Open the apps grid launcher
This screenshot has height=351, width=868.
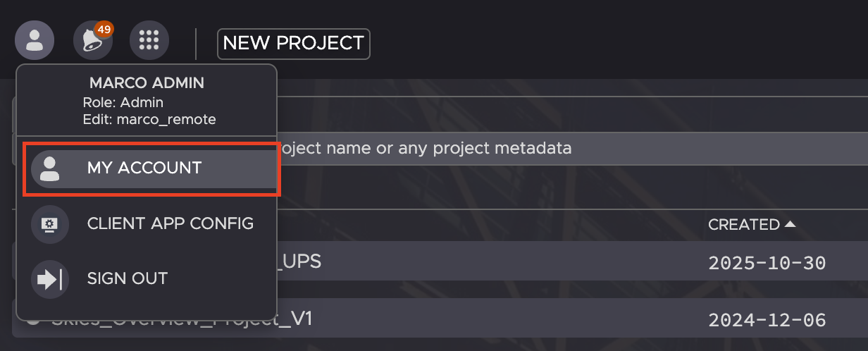(x=149, y=40)
